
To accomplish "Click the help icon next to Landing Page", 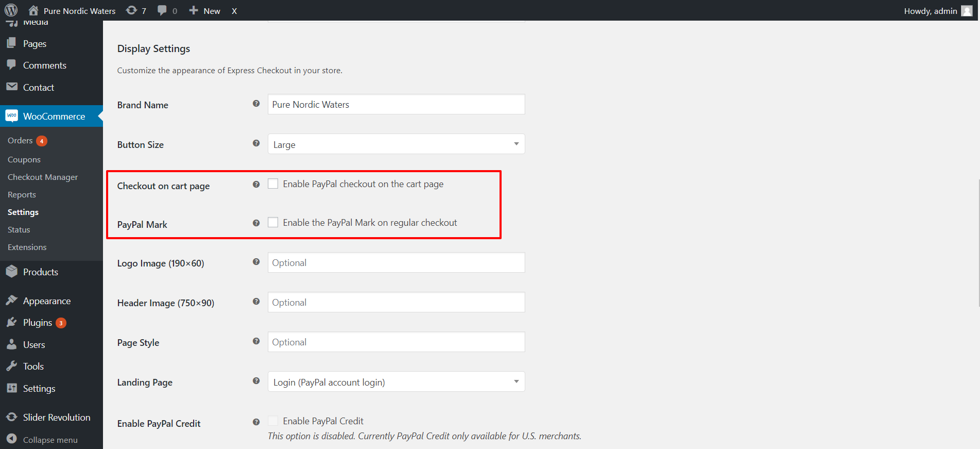I will tap(256, 381).
